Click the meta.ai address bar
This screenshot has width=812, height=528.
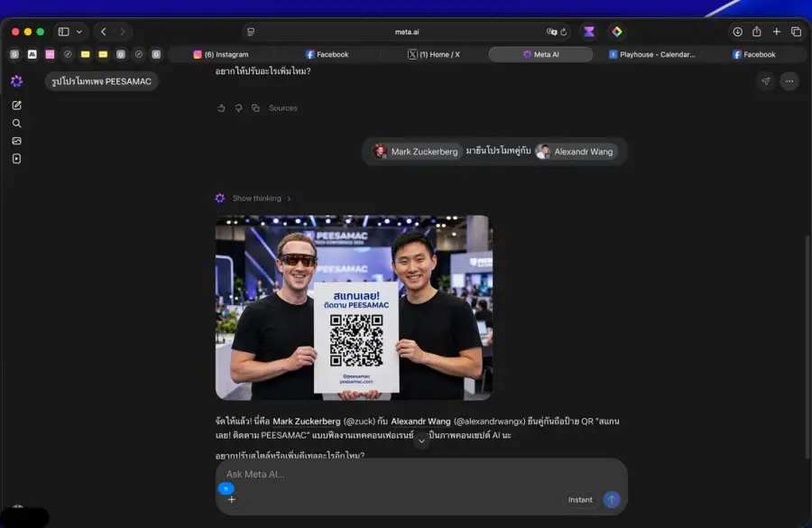pos(407,32)
